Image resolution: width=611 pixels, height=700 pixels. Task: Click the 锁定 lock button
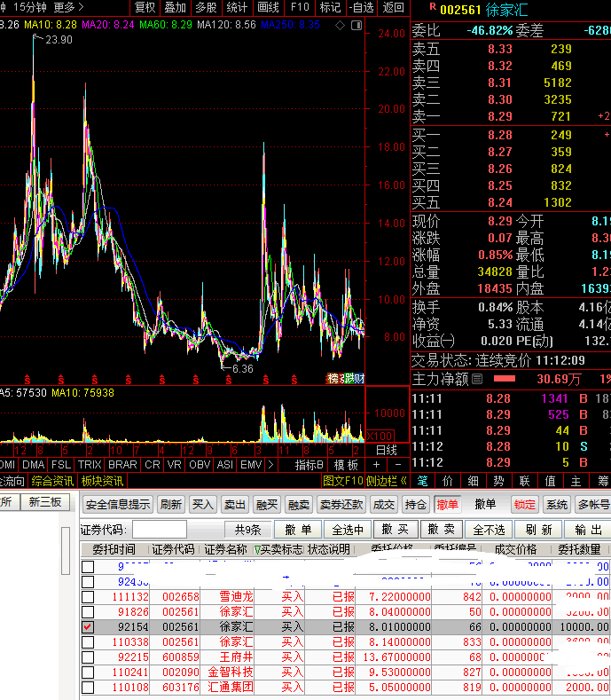[524, 505]
